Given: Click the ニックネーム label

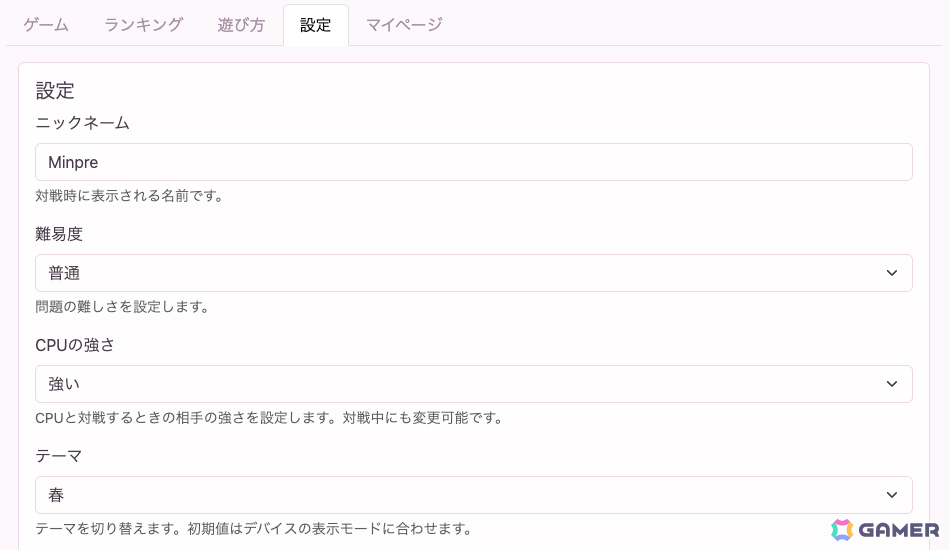Looking at the screenshot, I should point(82,123).
